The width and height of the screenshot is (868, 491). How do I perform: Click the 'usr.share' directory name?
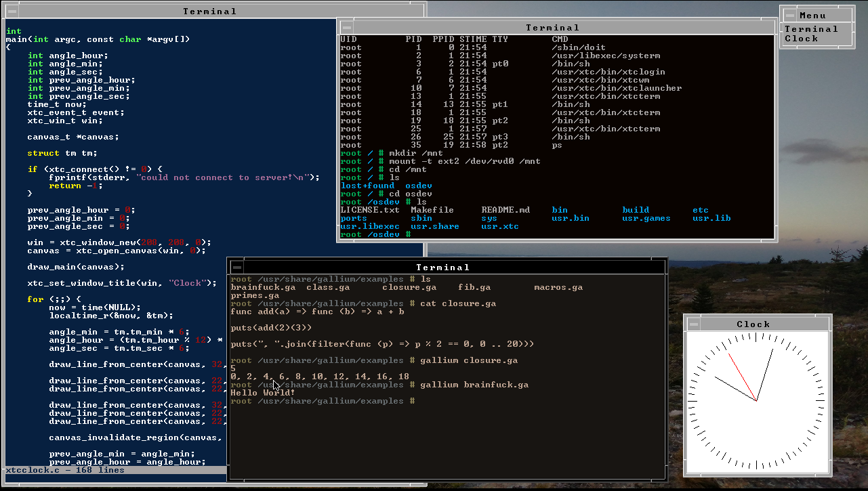435,226
